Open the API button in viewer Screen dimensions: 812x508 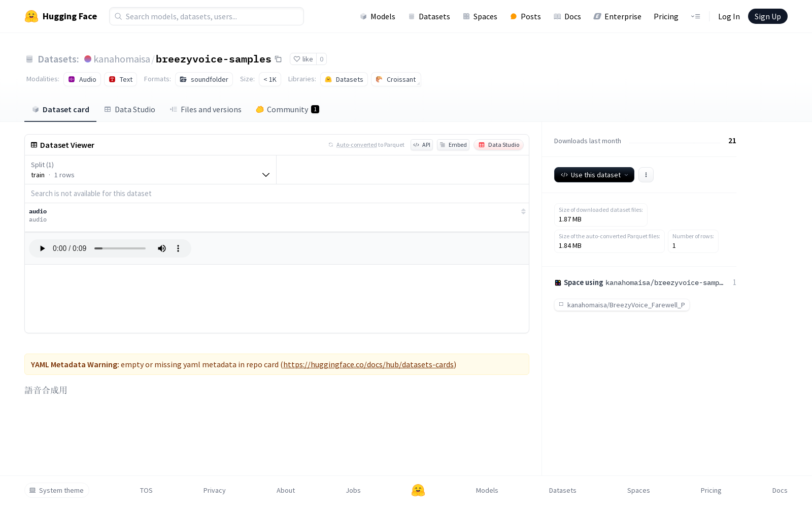tap(422, 145)
